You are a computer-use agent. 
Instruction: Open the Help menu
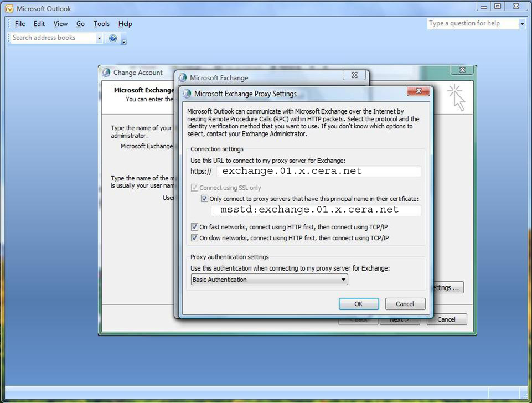point(125,24)
